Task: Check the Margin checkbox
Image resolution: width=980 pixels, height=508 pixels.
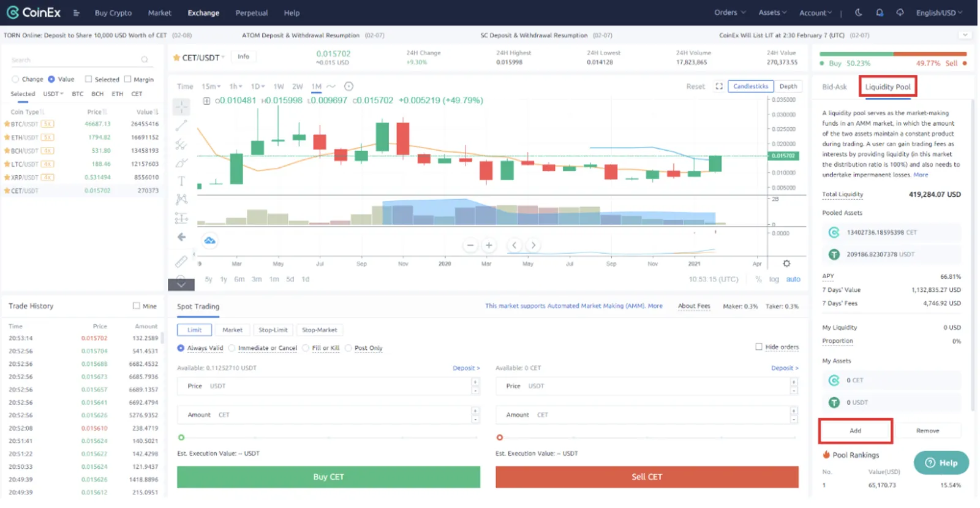Action: (x=127, y=79)
